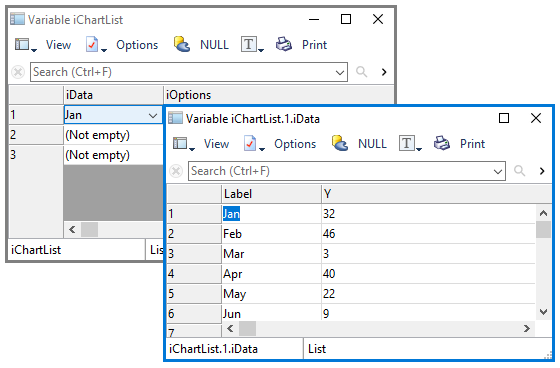560x368 pixels.
Task: Click iChartList.1.iData window title icon
Action: pyautogui.click(x=175, y=118)
